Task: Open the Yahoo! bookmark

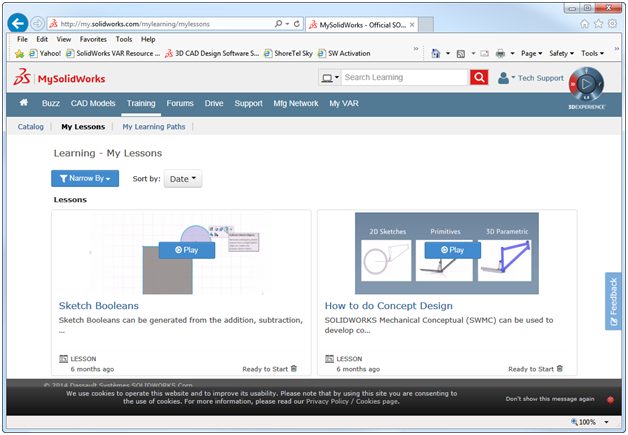Action: pos(45,53)
